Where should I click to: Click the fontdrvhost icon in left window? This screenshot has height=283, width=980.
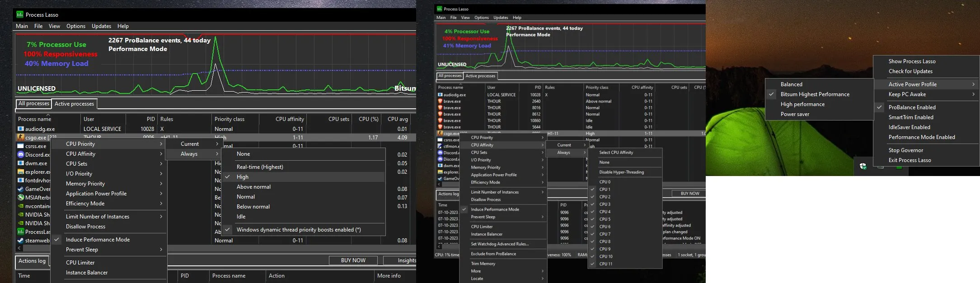20,180
